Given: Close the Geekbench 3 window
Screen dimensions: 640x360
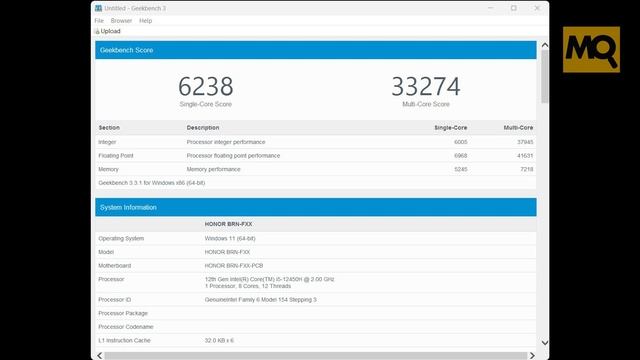Looking at the screenshot, I should pos(537,8).
